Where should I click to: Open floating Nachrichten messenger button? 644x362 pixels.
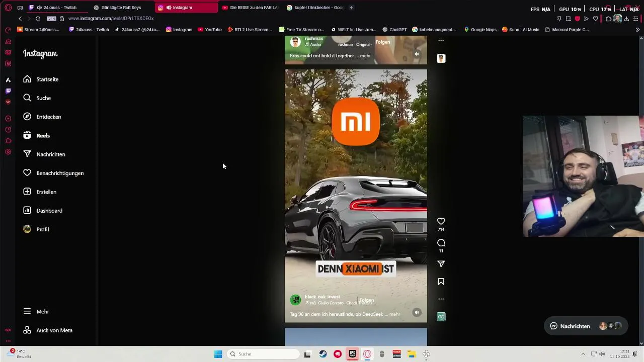click(x=586, y=326)
